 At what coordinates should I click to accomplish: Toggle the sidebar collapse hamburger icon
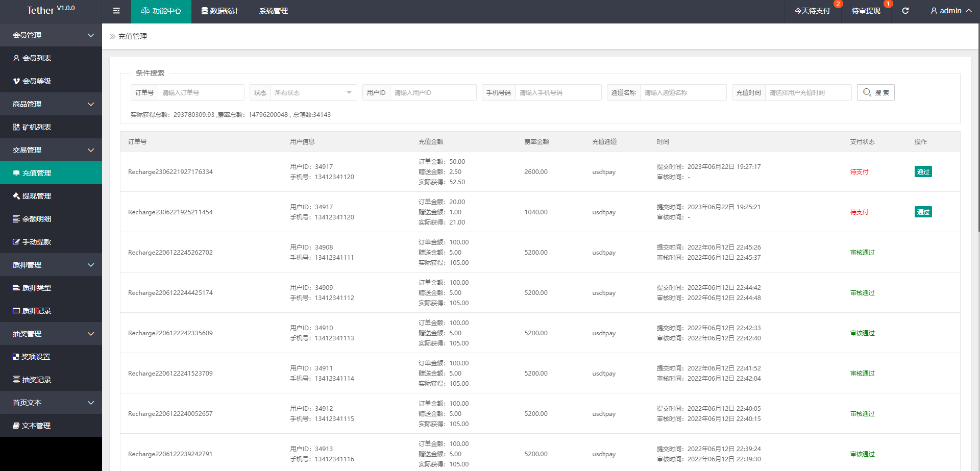[116, 11]
